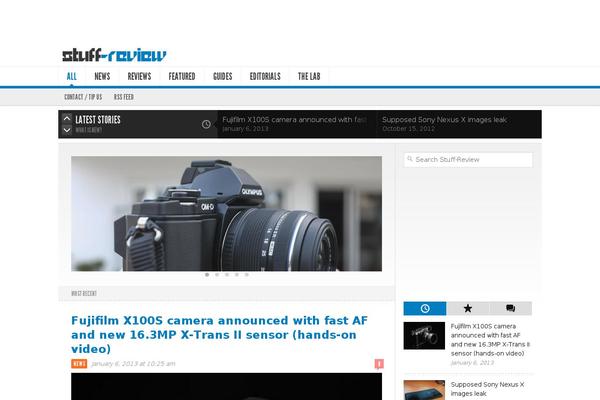Click the comment count bubble on Fujifilm article
The width and height of the screenshot is (600, 400).
coord(379,364)
